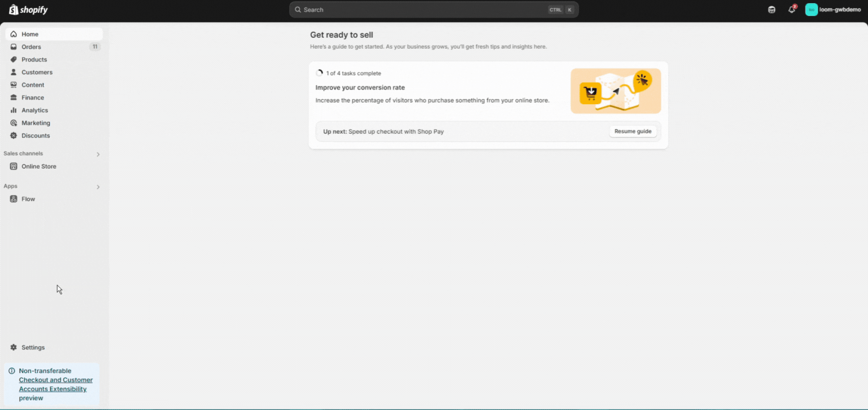This screenshot has width=868, height=410.
Task: Click the Products tag icon
Action: pos(13,59)
